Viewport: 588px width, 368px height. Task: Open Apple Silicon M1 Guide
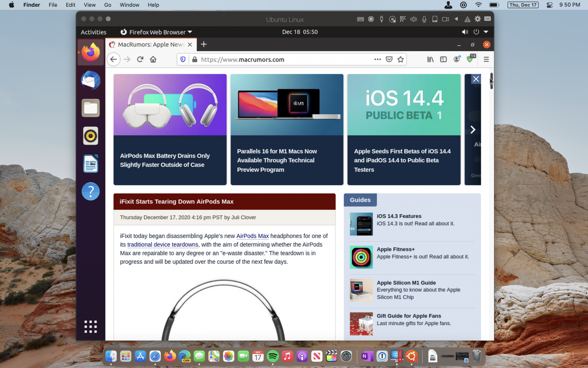[x=406, y=283]
